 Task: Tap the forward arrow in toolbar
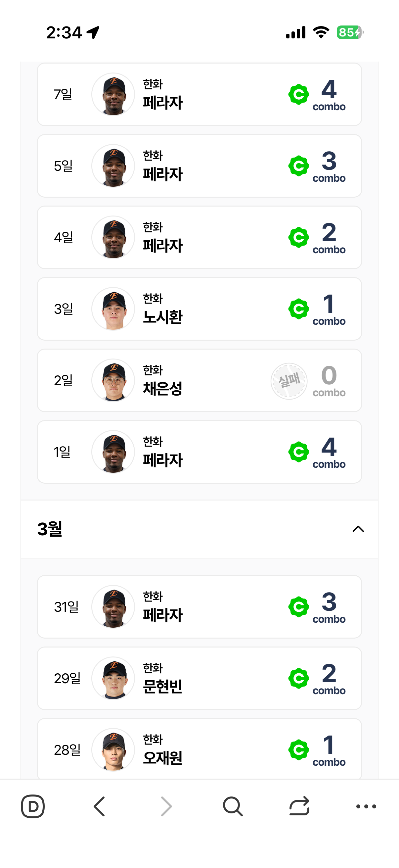[166, 806]
